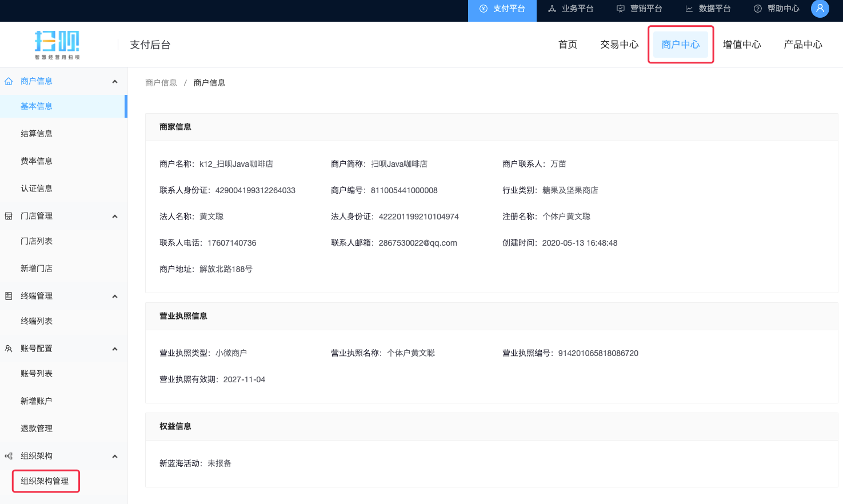The width and height of the screenshot is (843, 504).
Task: Click merchant name k12_扫呗Java咖啡店
Action: click(x=236, y=164)
